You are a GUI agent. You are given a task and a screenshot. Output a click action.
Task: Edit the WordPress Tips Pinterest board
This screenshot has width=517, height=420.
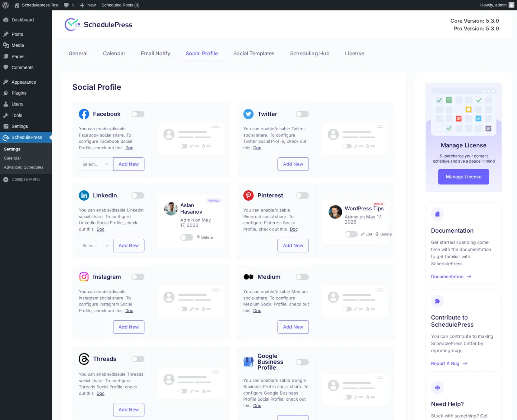(x=367, y=234)
